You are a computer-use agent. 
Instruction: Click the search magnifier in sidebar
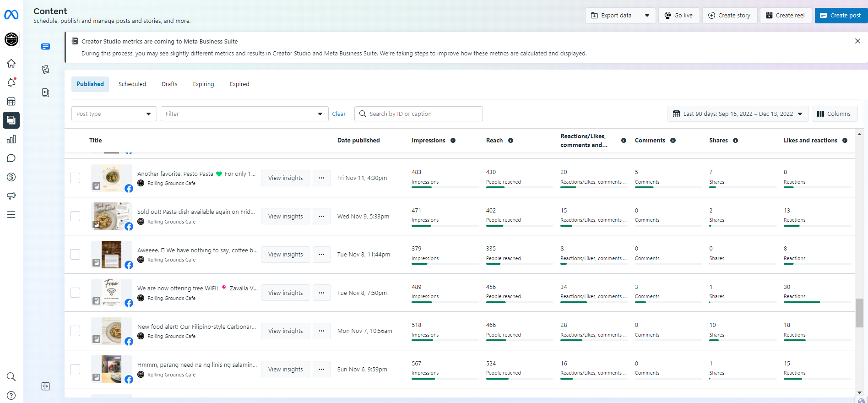[x=11, y=376]
